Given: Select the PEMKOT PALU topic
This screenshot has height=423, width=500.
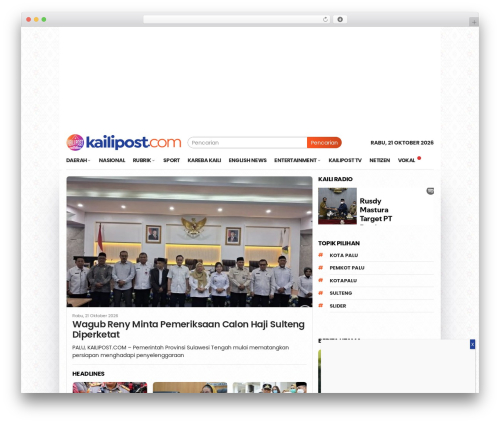Looking at the screenshot, I should (347, 268).
